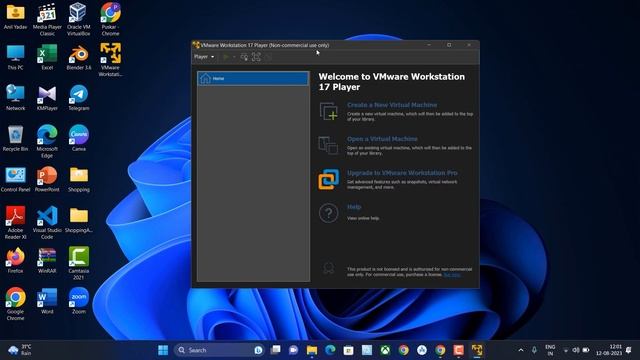Image resolution: width=640 pixels, height=360 pixels.
Task: Click the Workstation Pro upgrade icon
Action: pyautogui.click(x=329, y=179)
